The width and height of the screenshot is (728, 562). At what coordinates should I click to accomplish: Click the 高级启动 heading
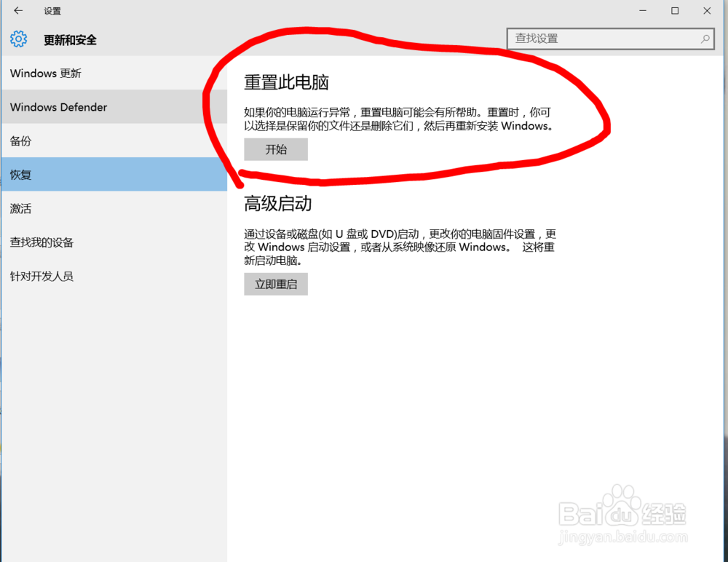pos(277,203)
